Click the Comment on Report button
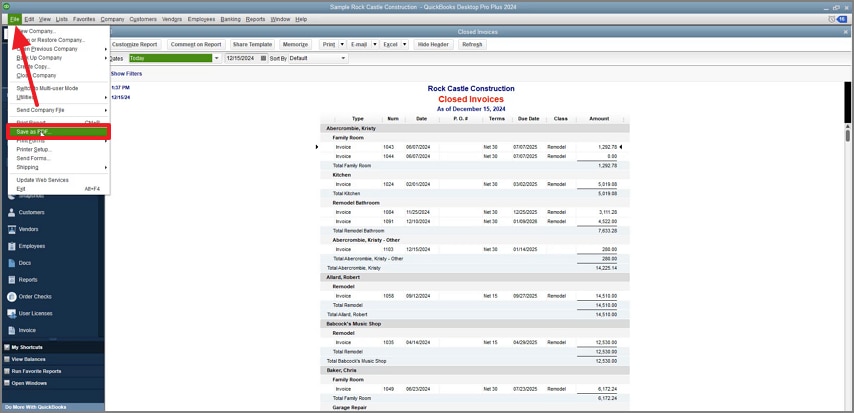 tap(196, 45)
